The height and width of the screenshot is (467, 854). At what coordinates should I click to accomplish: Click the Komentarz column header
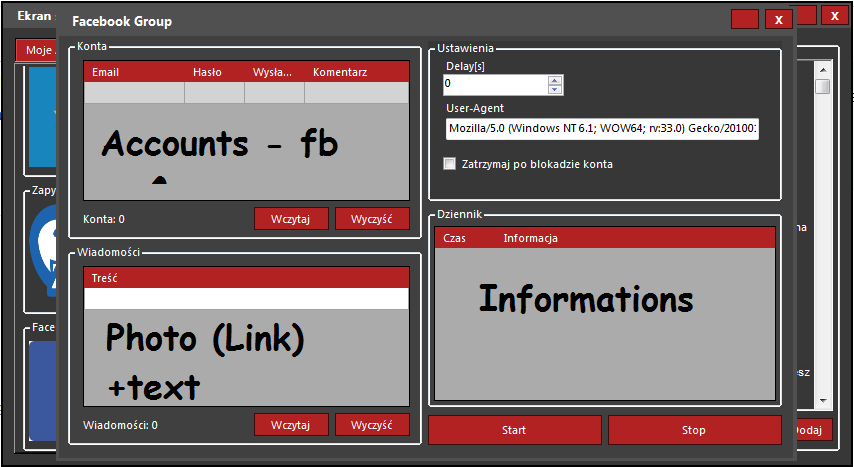pos(340,72)
